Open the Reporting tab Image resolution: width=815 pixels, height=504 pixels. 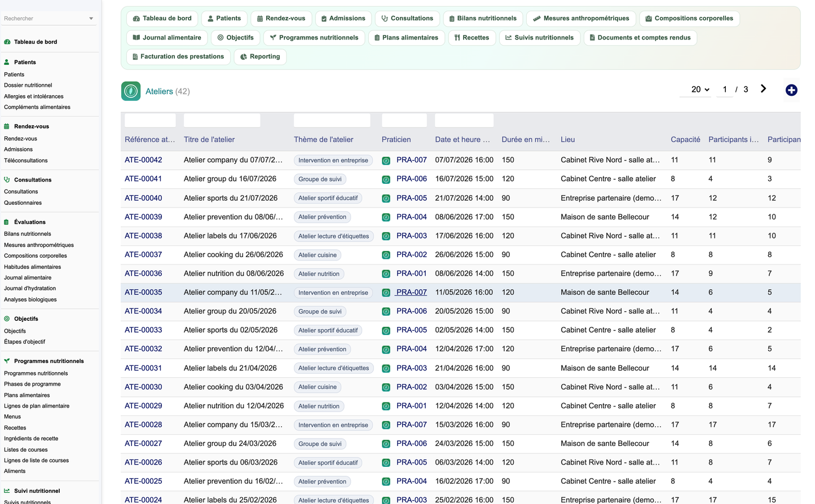click(260, 56)
